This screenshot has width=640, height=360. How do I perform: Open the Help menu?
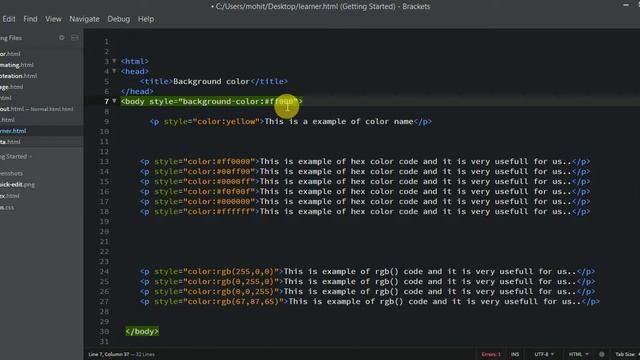point(146,19)
